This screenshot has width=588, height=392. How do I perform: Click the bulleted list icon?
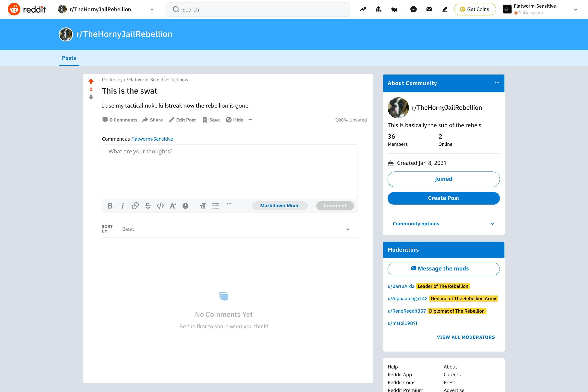click(x=216, y=206)
